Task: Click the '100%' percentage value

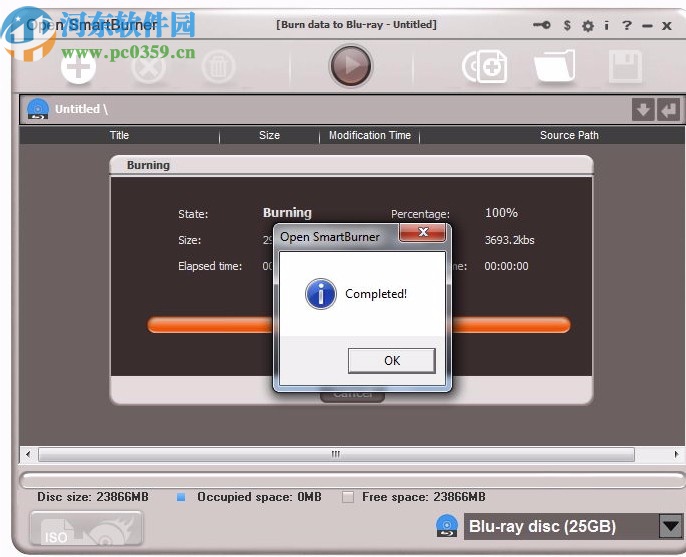Action: click(501, 213)
